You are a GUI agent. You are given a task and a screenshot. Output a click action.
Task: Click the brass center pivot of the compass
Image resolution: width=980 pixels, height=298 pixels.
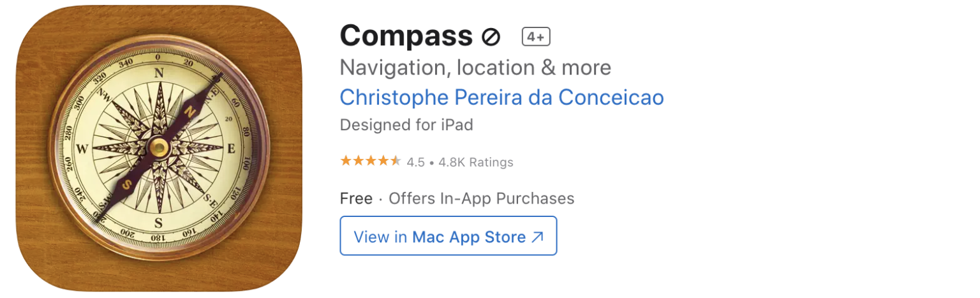coord(159,148)
